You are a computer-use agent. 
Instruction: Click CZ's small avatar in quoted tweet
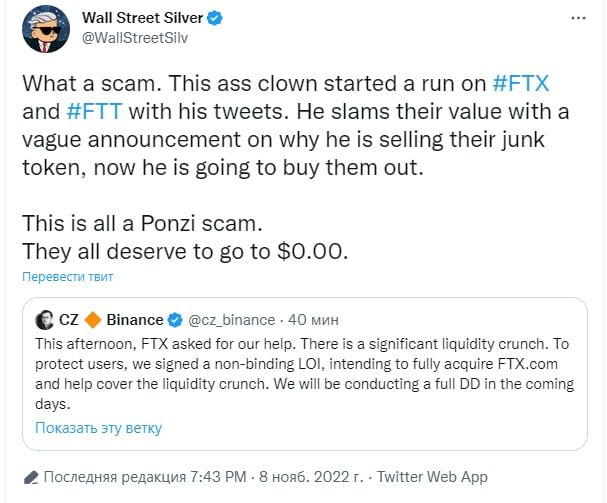(x=45, y=320)
